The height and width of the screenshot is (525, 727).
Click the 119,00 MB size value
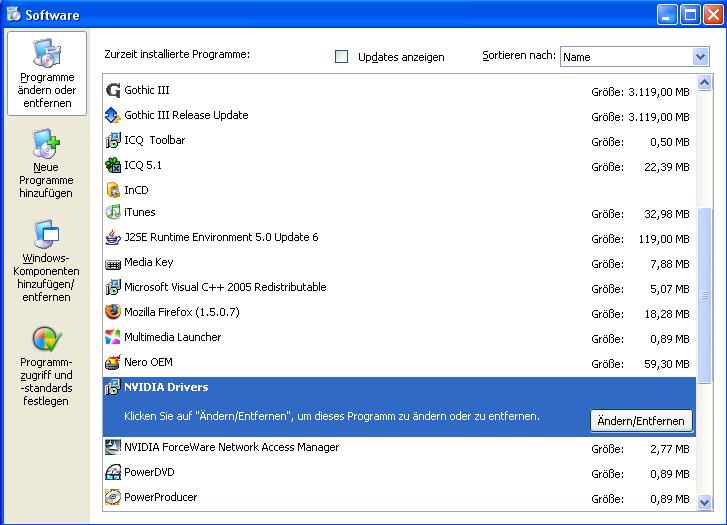664,239
